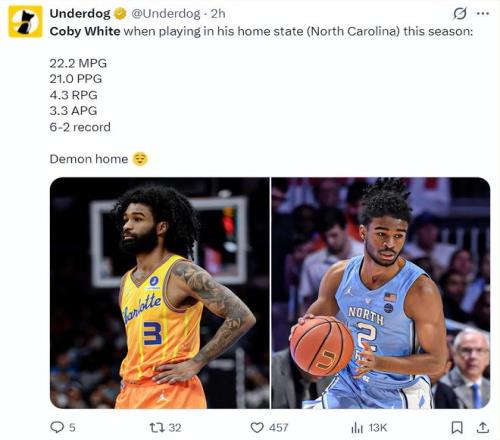Viewport: 500px width, 440px height.
Task: Open the Underdog display name link
Action: pyautogui.click(x=80, y=14)
